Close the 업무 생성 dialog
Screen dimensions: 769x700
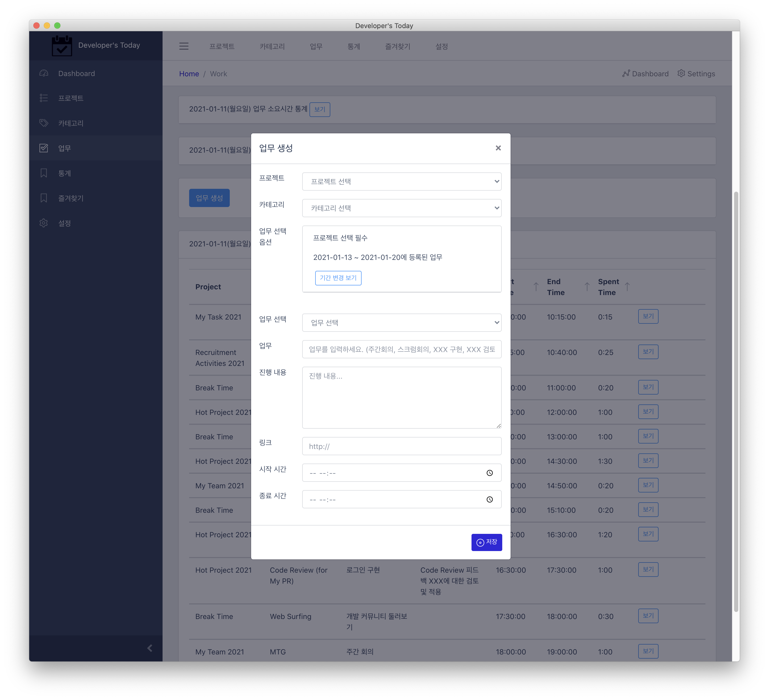pyautogui.click(x=498, y=148)
